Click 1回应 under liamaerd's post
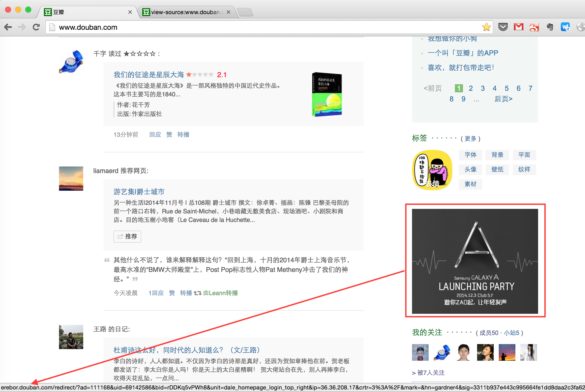The height and width of the screenshot is (392, 585). [156, 293]
